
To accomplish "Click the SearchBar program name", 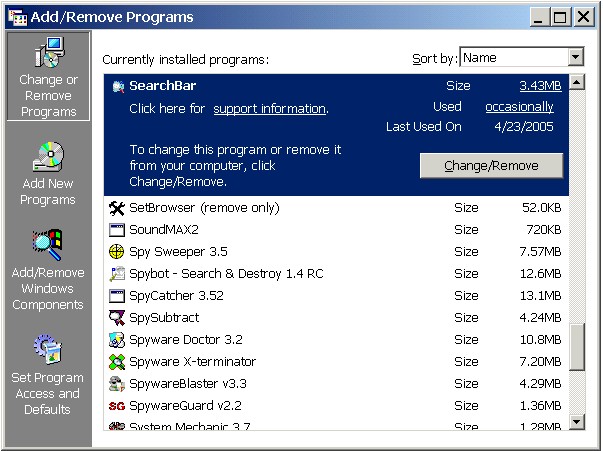I will tap(163, 86).
